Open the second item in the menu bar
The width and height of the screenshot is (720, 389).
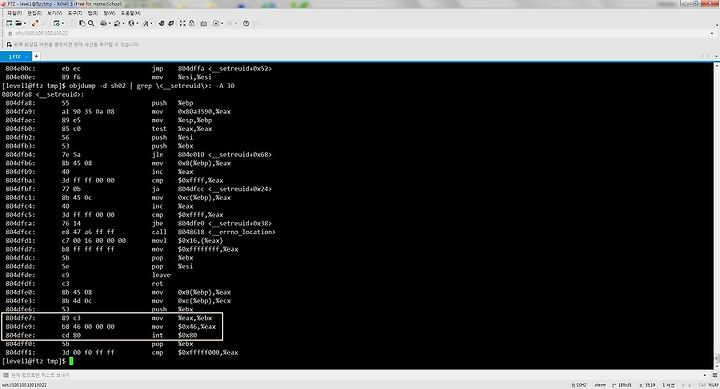point(34,13)
